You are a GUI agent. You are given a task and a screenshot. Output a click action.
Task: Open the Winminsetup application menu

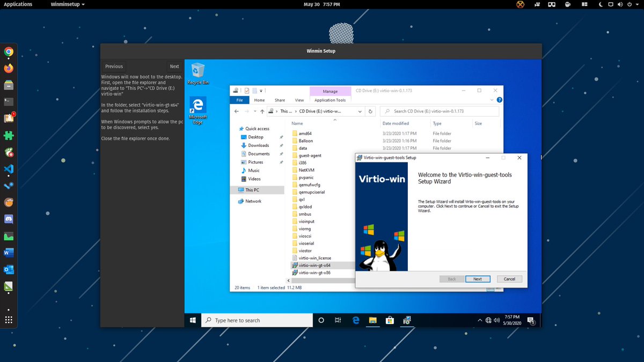pos(68,4)
